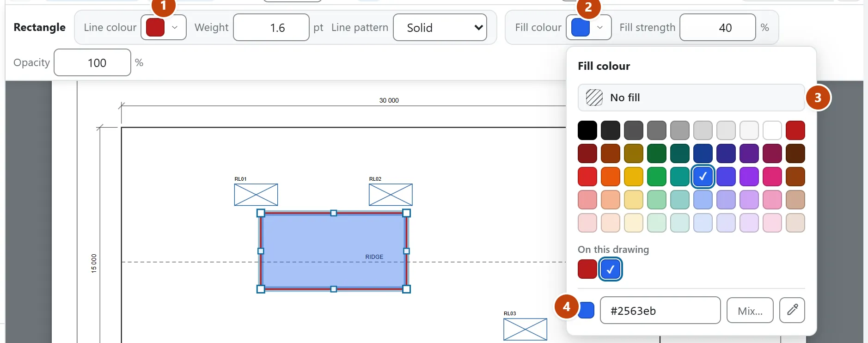The image size is (868, 343).
Task: Open the Line colour dropdown
Action: pyautogui.click(x=163, y=27)
